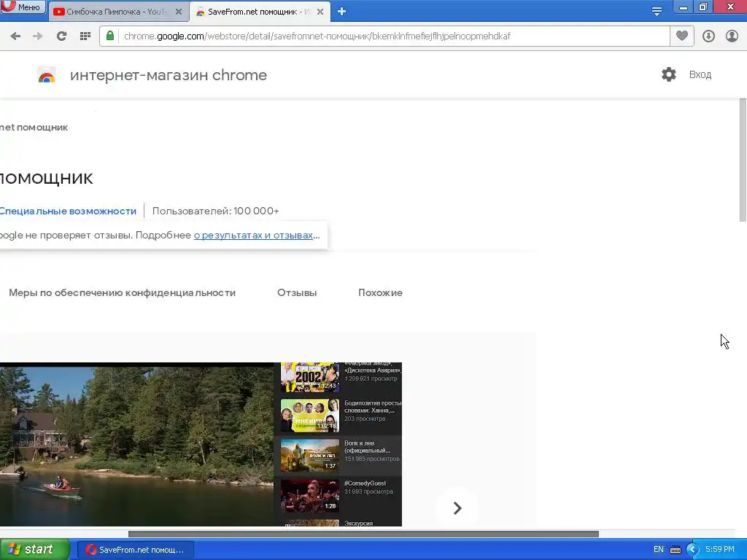Switch to Симбочка Пимпочка YouTube tab
747x560 pixels.
point(117,12)
